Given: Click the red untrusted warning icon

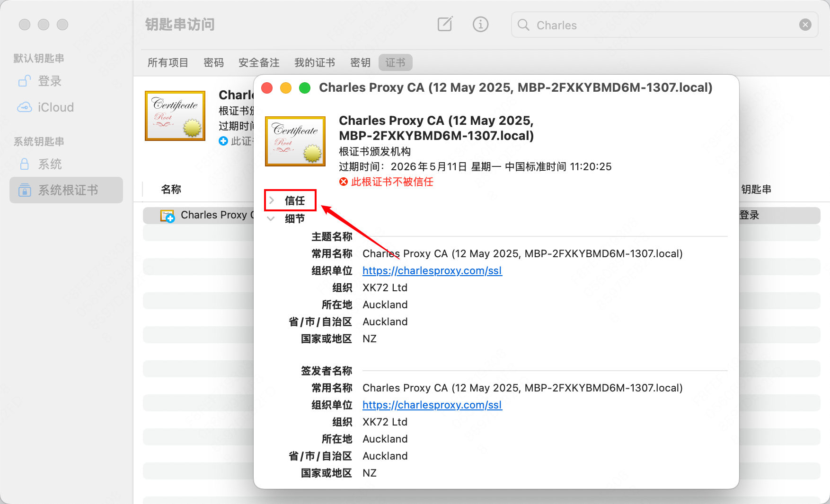Looking at the screenshot, I should 344,182.
